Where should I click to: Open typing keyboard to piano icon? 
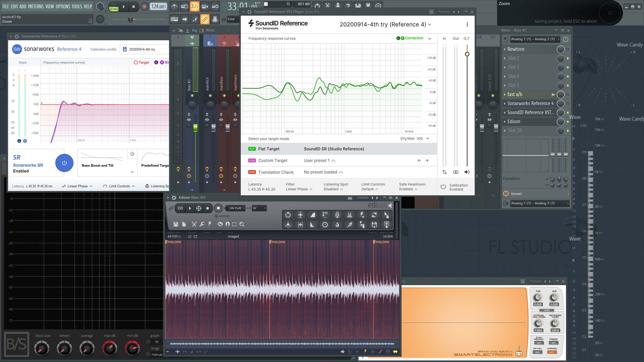[174, 19]
